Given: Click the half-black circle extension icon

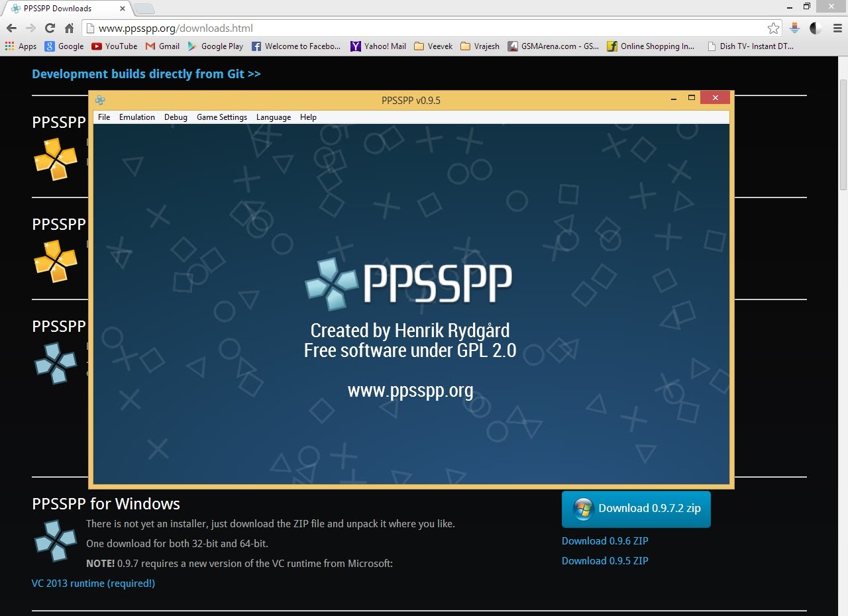Looking at the screenshot, I should pos(816,28).
